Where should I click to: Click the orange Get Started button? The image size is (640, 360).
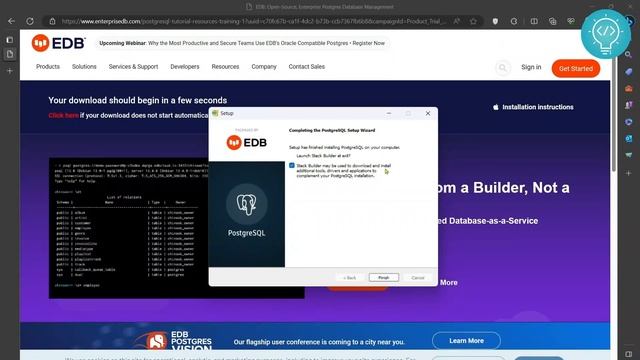576,68
